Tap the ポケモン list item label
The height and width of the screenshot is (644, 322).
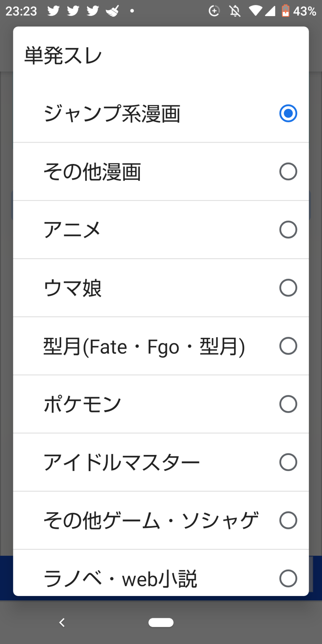point(82,404)
